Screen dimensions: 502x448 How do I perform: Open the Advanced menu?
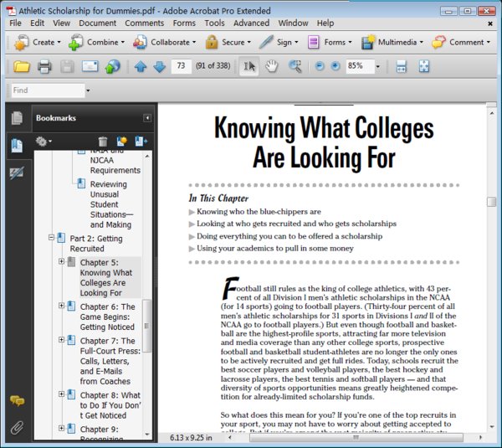[x=251, y=23]
